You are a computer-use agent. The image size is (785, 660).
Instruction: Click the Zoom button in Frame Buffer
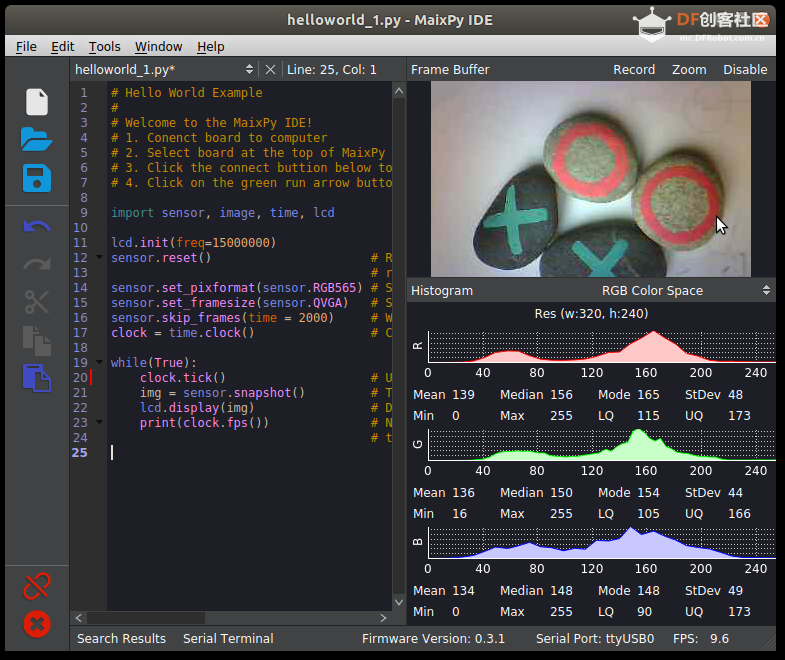(689, 70)
